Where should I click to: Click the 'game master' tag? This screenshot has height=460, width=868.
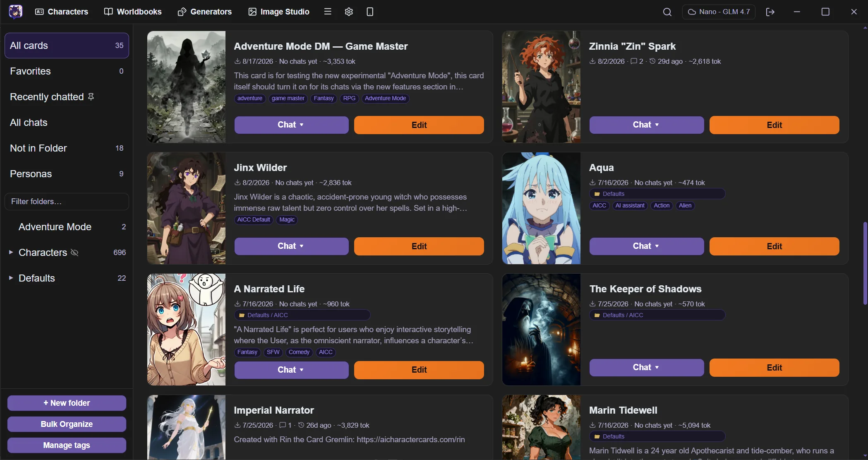pos(288,98)
